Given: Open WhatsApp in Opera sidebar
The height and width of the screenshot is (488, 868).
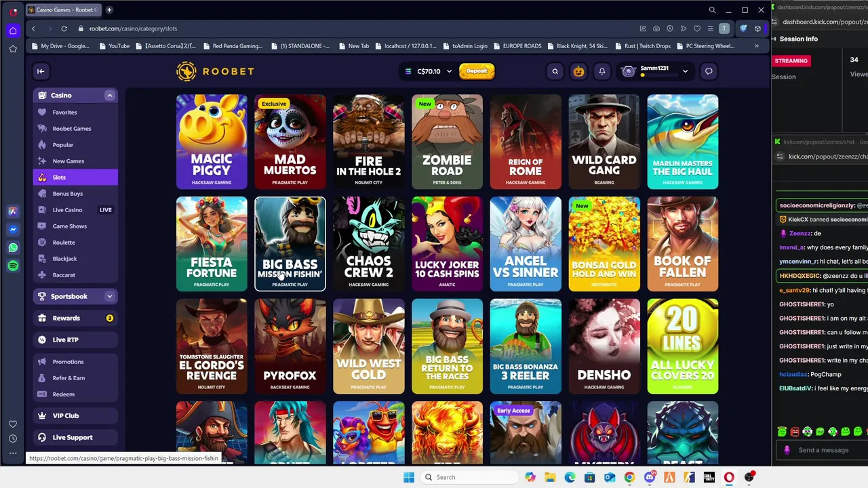Looking at the screenshot, I should pos(13,248).
